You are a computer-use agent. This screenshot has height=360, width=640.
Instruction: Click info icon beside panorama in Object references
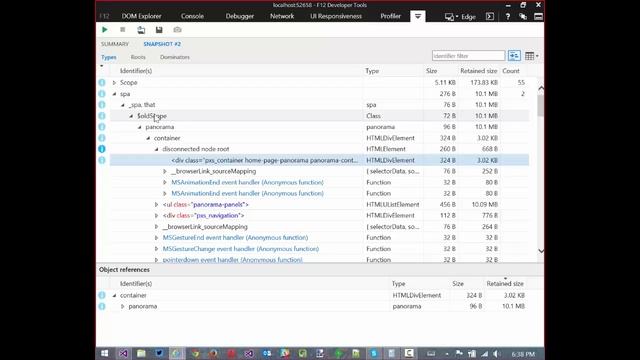[x=102, y=306]
